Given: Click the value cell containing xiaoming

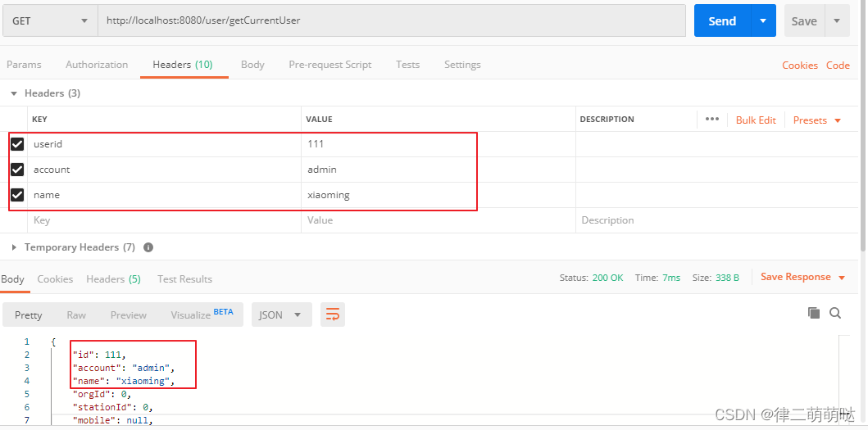Looking at the screenshot, I should point(439,195).
